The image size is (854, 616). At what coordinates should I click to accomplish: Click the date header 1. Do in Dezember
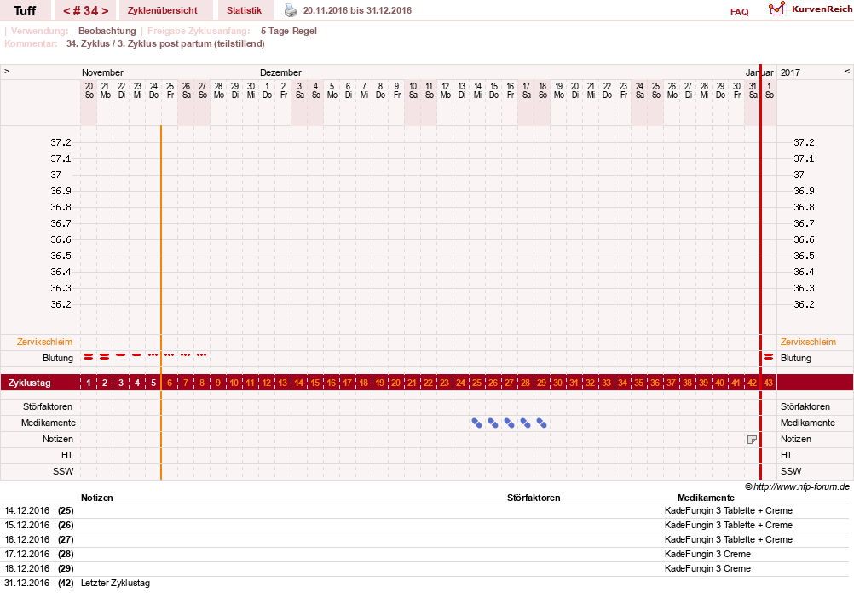tap(268, 90)
